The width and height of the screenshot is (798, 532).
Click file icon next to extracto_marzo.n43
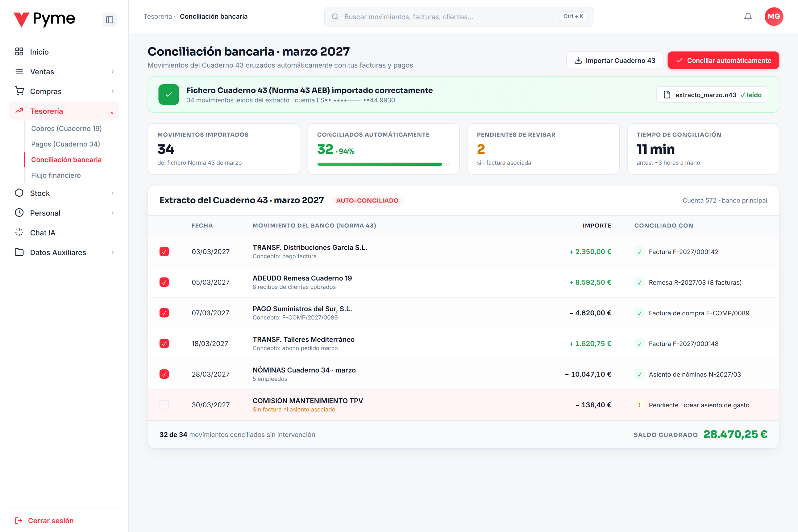[667, 95]
